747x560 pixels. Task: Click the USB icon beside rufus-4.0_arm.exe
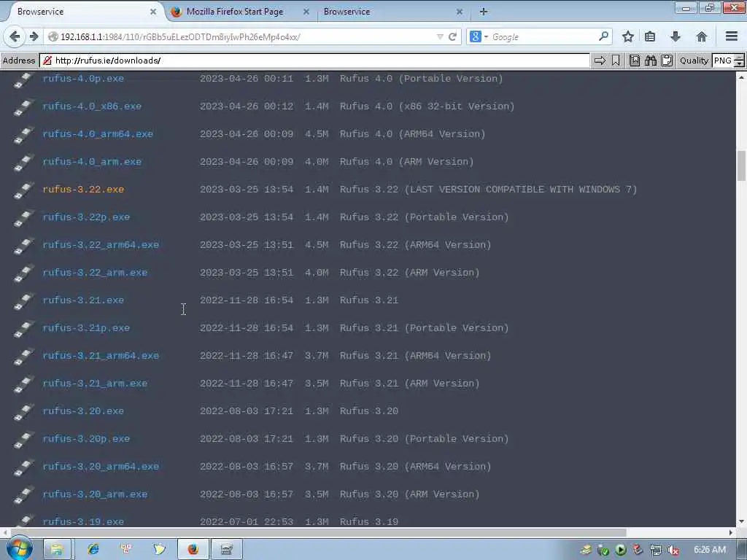tap(24, 163)
